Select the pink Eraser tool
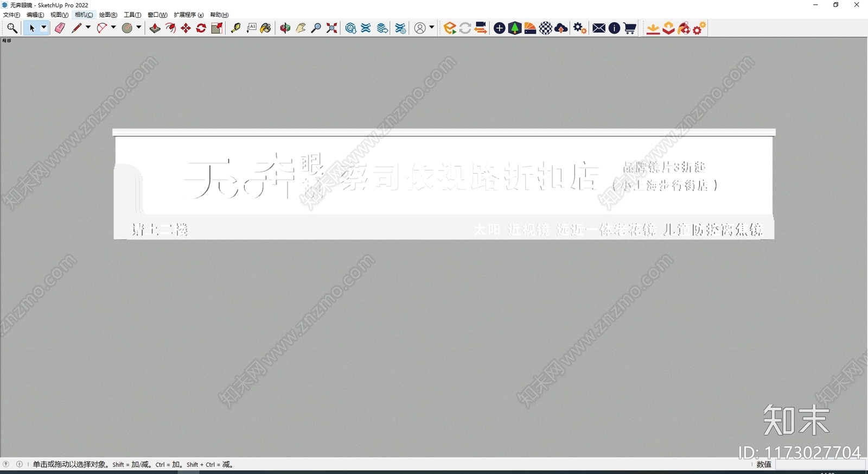Image resolution: width=868 pixels, height=474 pixels. point(60,28)
